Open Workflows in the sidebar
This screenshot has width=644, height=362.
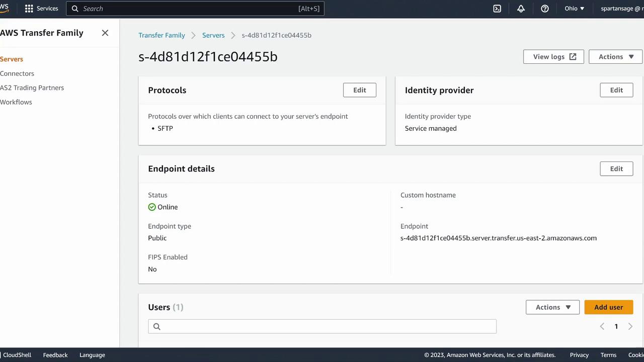tap(16, 102)
